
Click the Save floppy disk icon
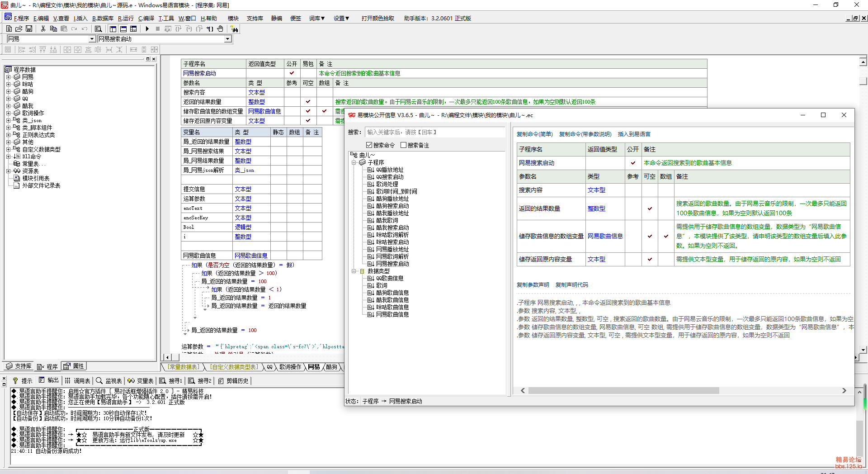click(29, 28)
